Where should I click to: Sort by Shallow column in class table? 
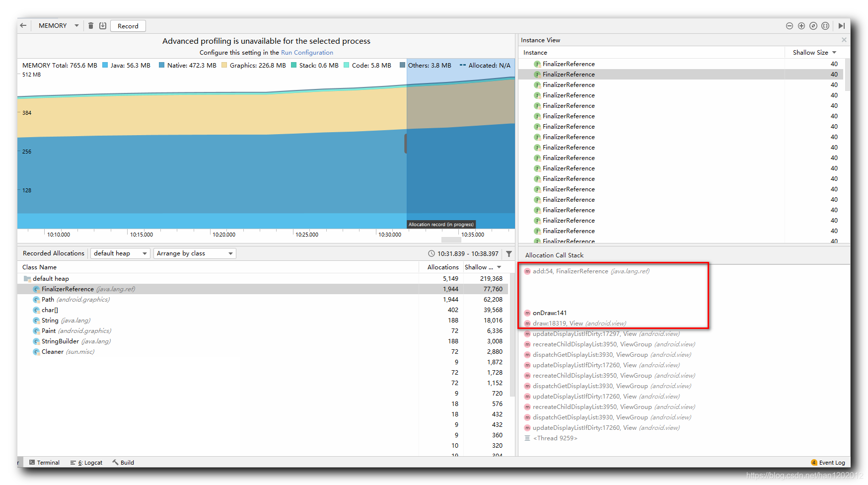coord(483,267)
